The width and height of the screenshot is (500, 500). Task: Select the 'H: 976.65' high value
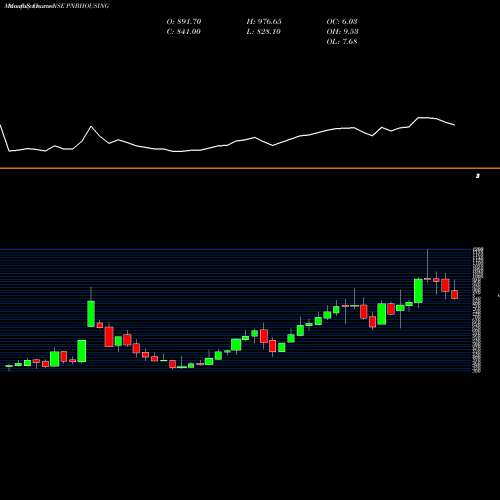tap(264, 22)
